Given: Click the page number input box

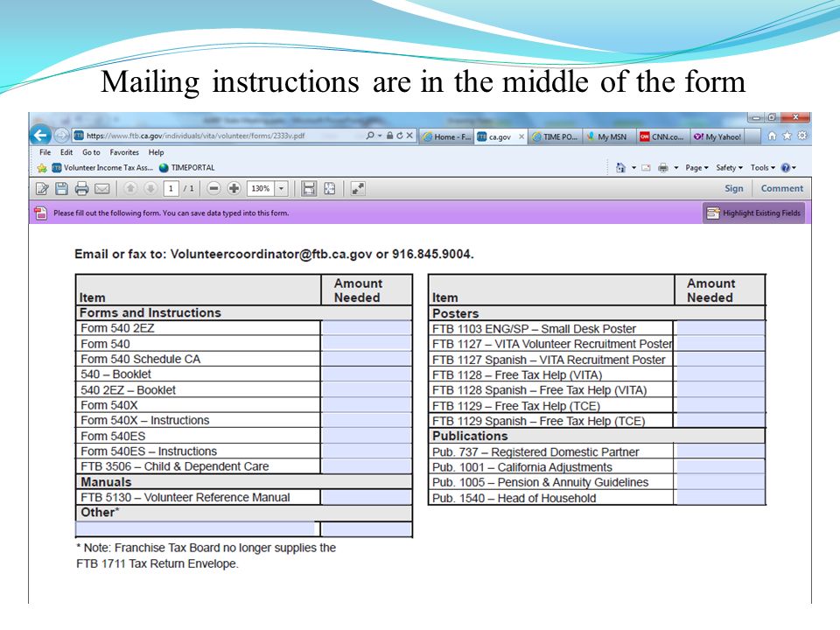Looking at the screenshot, I should [x=171, y=189].
